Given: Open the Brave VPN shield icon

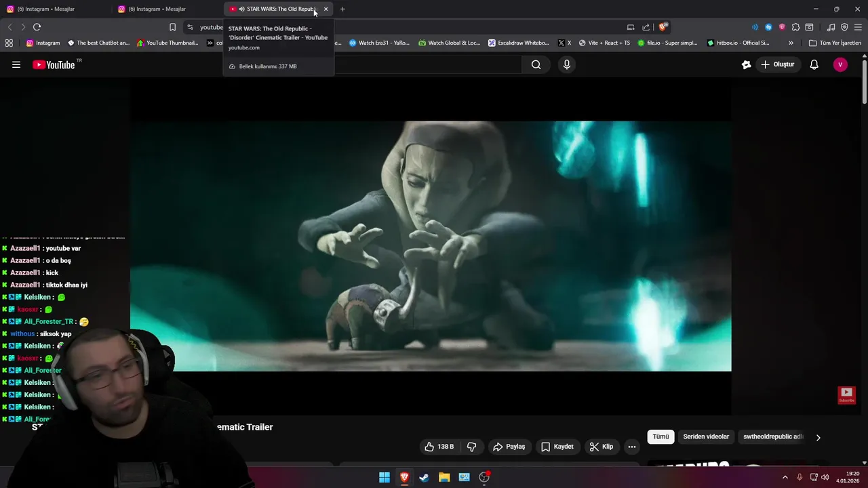Looking at the screenshot, I should pos(844,27).
